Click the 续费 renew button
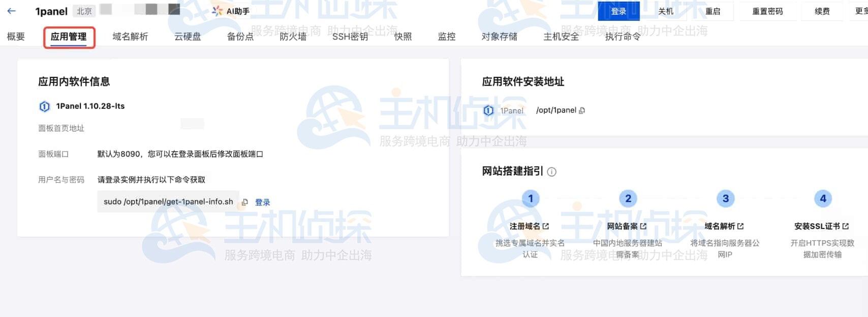Viewport: 868px width, 317px height. pos(822,11)
